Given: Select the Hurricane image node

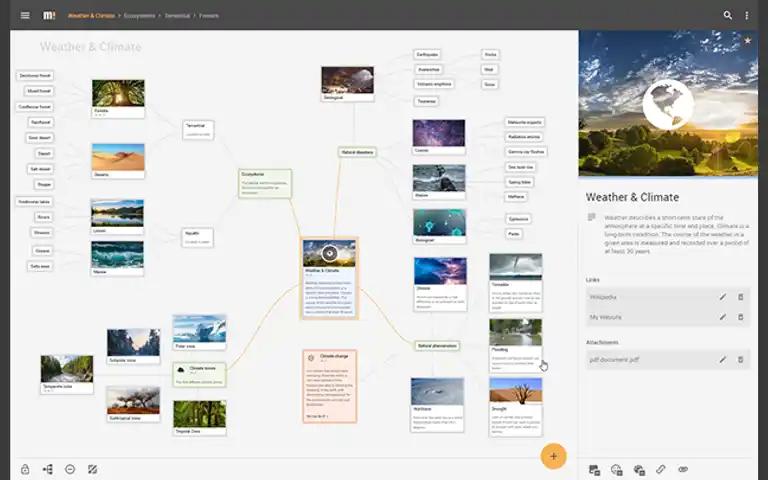Looking at the screenshot, I should [437, 405].
